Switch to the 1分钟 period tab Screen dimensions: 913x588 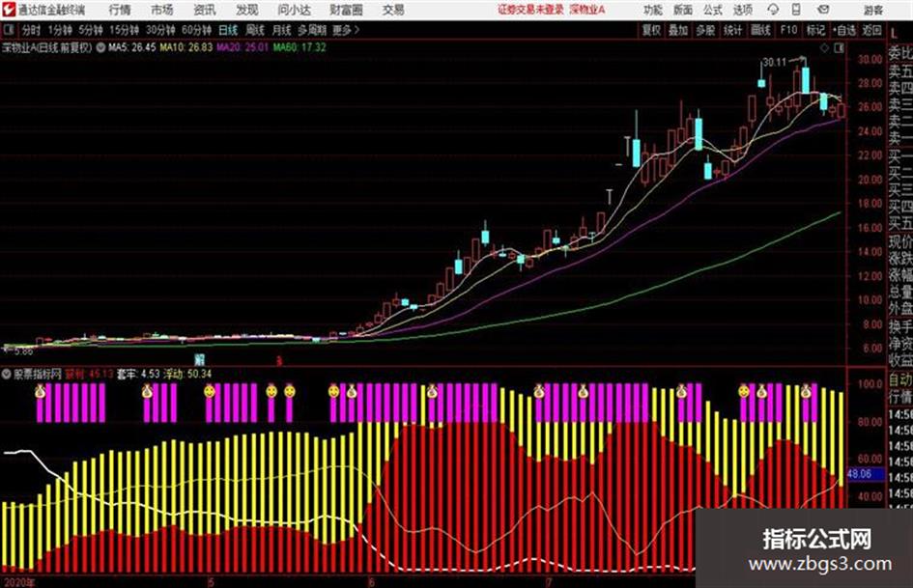[60, 30]
